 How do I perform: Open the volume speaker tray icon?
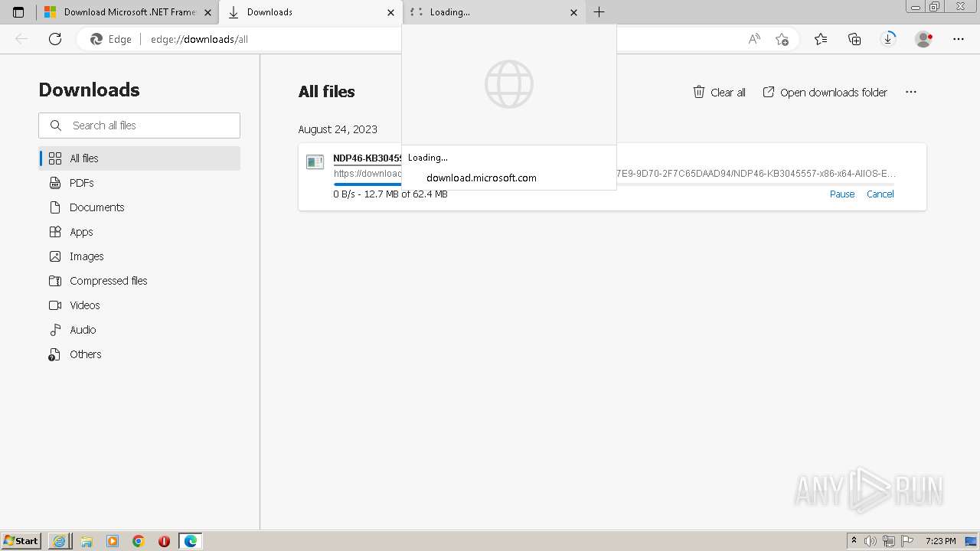pos(871,541)
